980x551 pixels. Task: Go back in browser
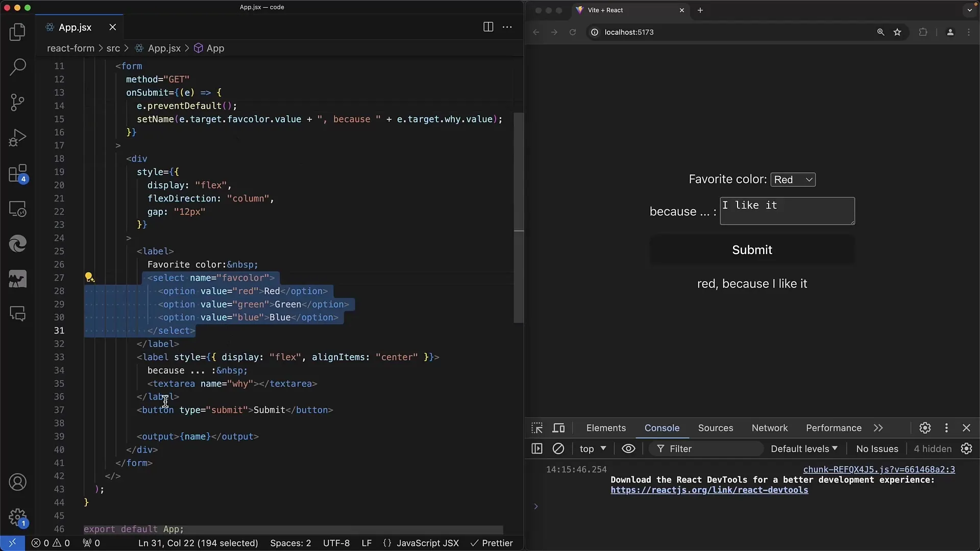(536, 32)
